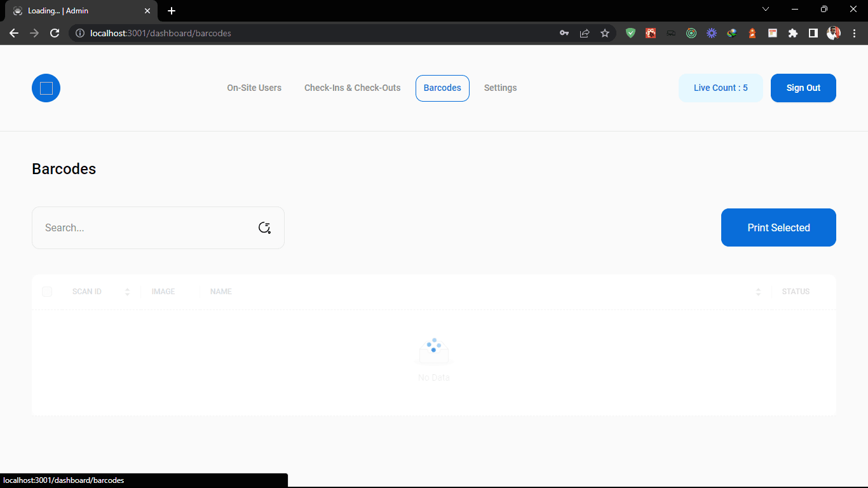Open the green shield extension

coord(630,33)
